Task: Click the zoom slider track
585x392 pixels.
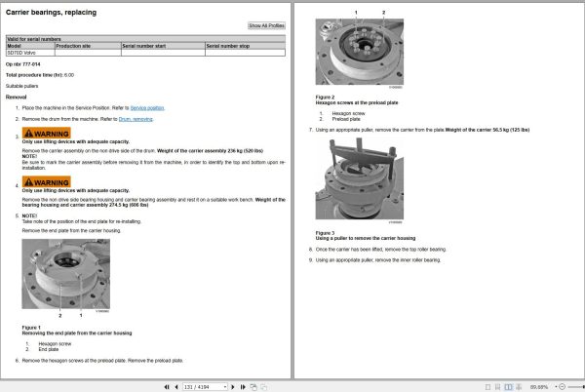Action: click(576, 387)
